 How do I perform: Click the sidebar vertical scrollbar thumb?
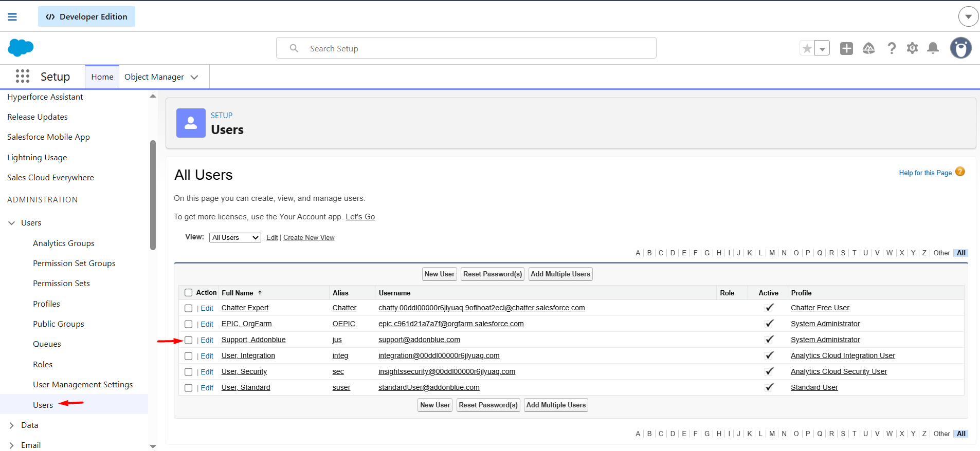[x=153, y=195]
